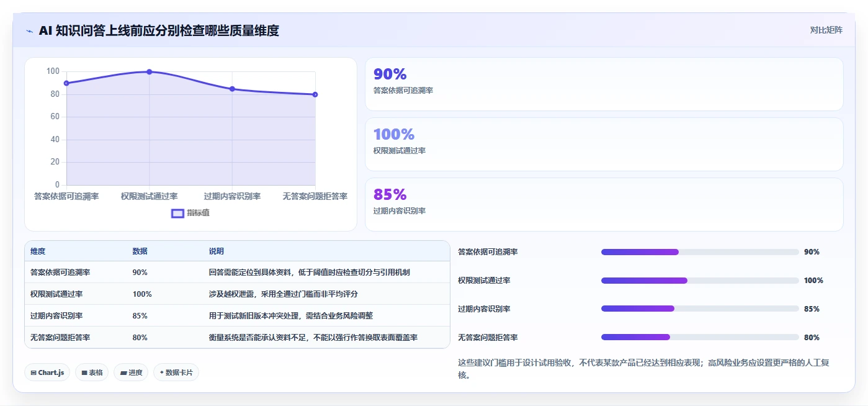The width and height of the screenshot is (868, 406).
Task: Click the 40 tick on the chart y-axis
Action: click(x=55, y=140)
